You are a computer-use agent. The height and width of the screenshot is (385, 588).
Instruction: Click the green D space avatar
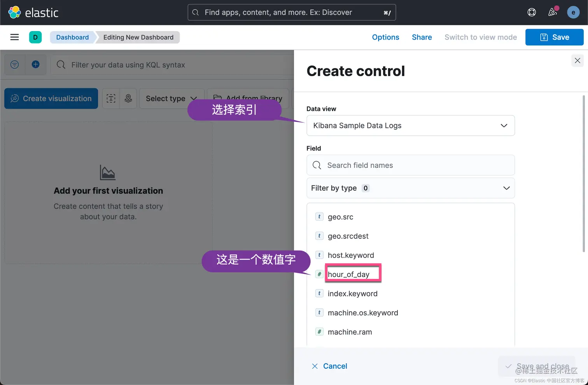point(35,37)
